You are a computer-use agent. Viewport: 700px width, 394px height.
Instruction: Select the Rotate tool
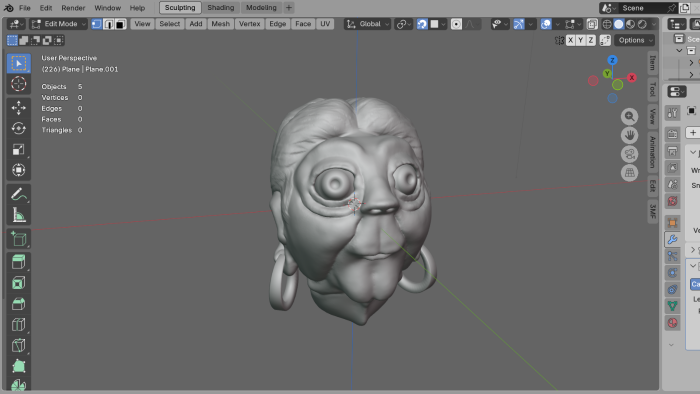coord(19,129)
